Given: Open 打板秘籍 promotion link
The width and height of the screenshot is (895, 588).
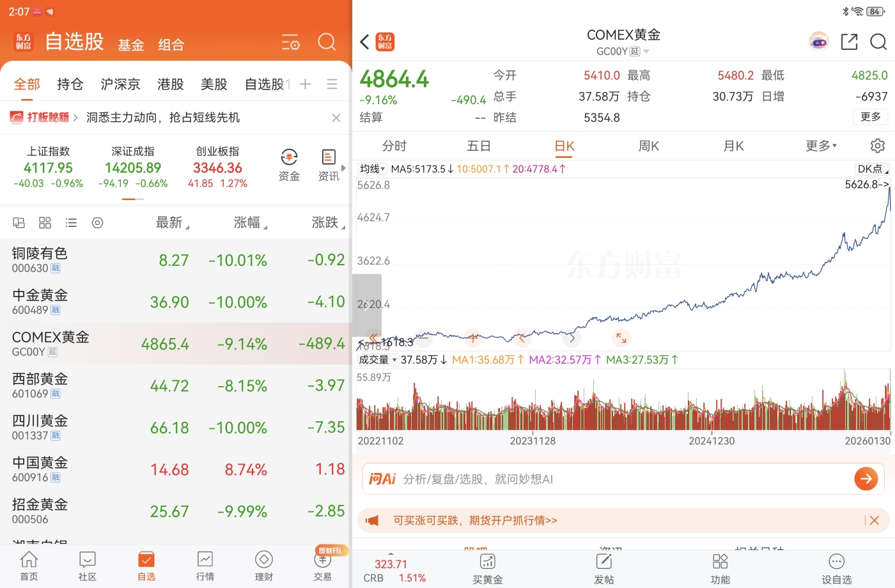Looking at the screenshot, I should [x=43, y=117].
